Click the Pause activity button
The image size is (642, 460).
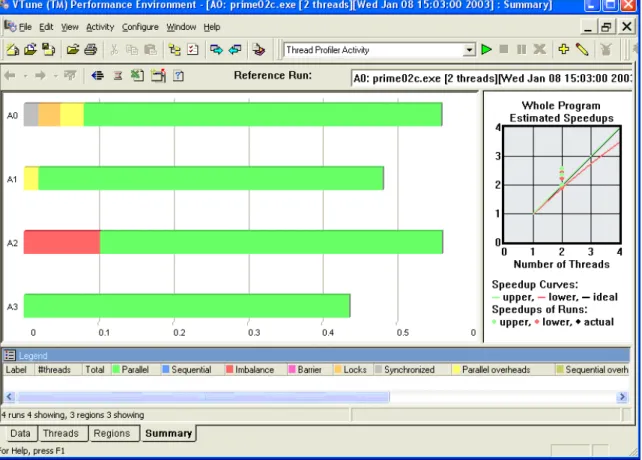click(x=521, y=50)
